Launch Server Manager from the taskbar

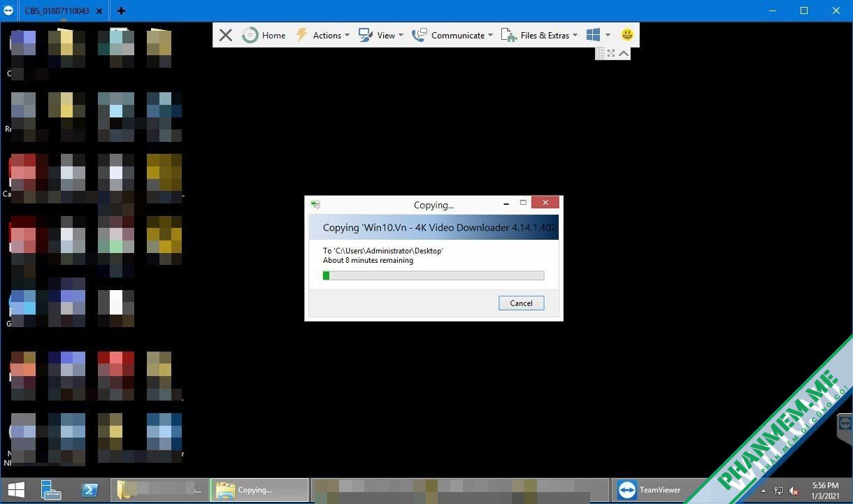51,489
